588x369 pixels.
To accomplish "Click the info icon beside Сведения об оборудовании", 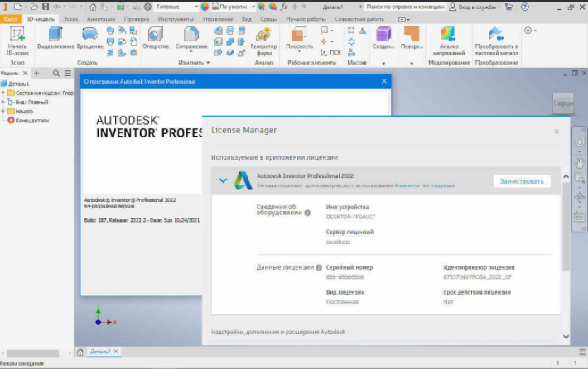I will (307, 213).
